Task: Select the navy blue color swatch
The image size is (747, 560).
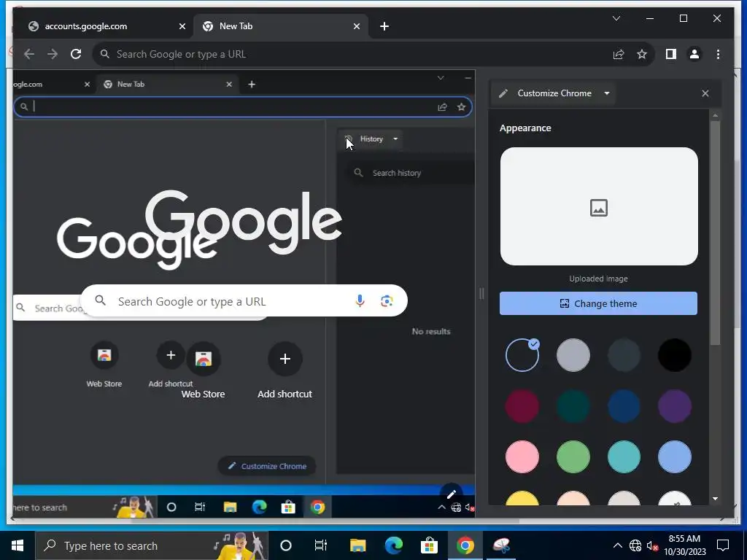Action: point(624,406)
